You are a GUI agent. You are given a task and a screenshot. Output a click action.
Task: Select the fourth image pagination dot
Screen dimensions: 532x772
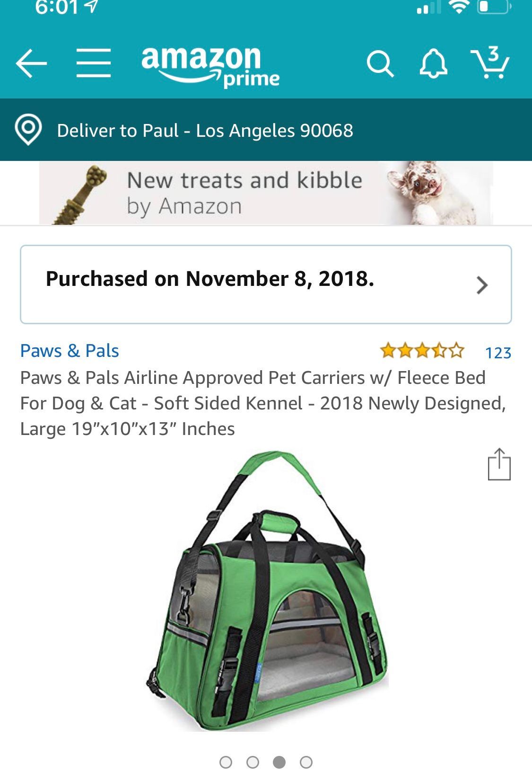tap(306, 762)
